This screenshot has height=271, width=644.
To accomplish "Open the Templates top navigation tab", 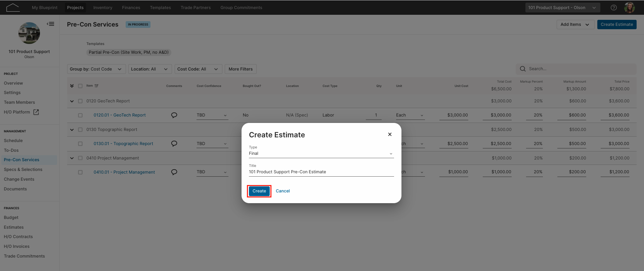I will click(160, 7).
